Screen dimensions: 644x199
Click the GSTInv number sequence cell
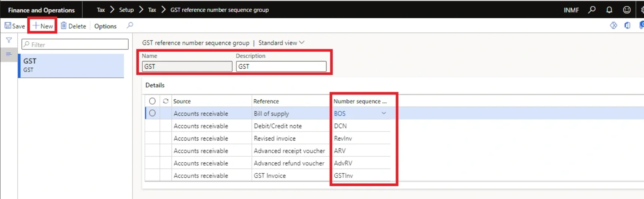click(x=361, y=175)
